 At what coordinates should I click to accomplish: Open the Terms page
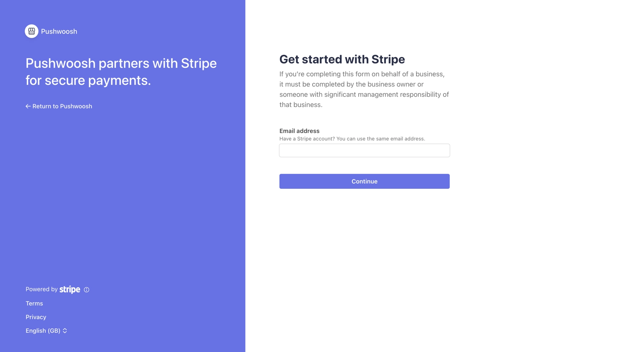click(x=34, y=303)
